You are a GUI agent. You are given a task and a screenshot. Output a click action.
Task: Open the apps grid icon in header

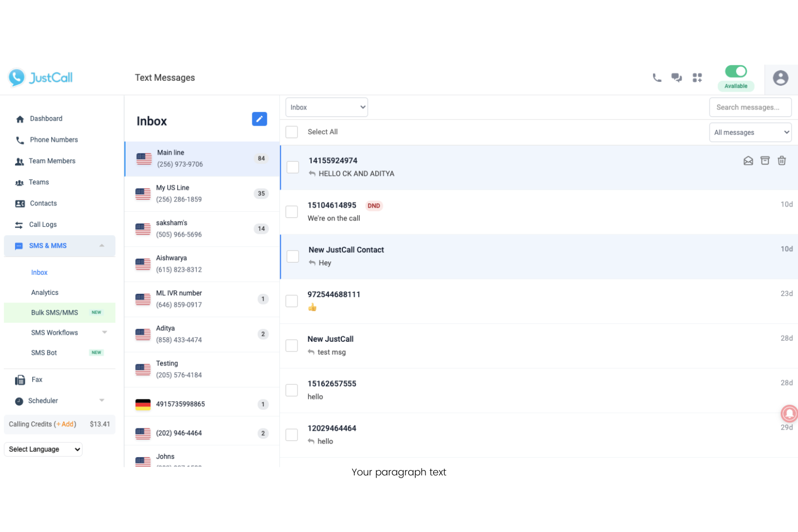click(x=697, y=78)
